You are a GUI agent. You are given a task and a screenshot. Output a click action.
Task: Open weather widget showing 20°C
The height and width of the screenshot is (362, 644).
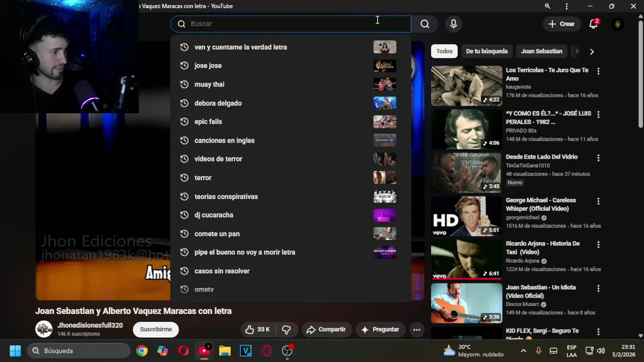(x=473, y=350)
